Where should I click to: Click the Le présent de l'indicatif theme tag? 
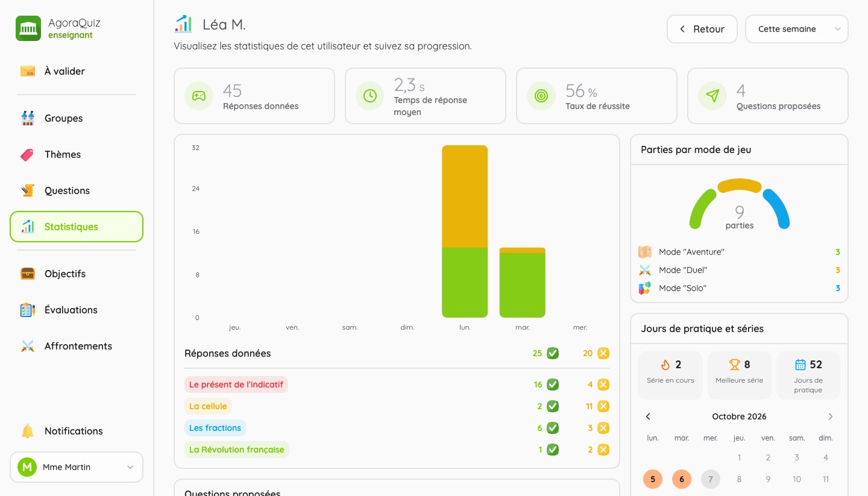click(236, 385)
